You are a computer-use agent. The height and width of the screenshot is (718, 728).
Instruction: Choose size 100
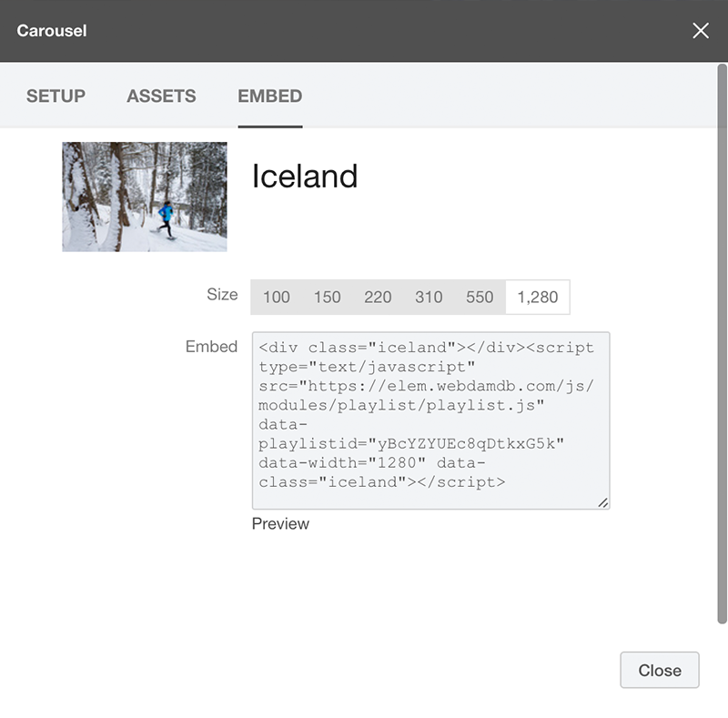pyautogui.click(x=277, y=298)
